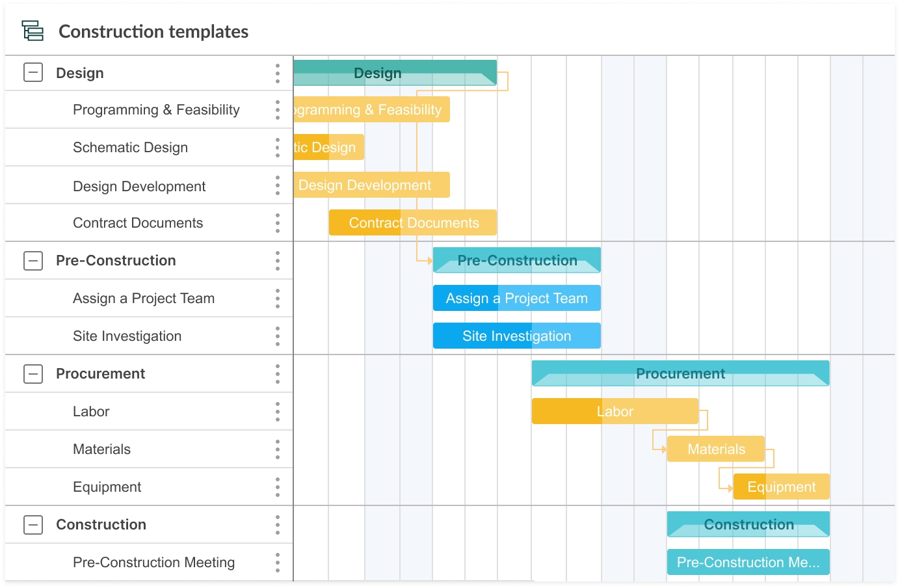Open the Labor row kebab menu
Viewport: 900px width, 588px height.
278,411
